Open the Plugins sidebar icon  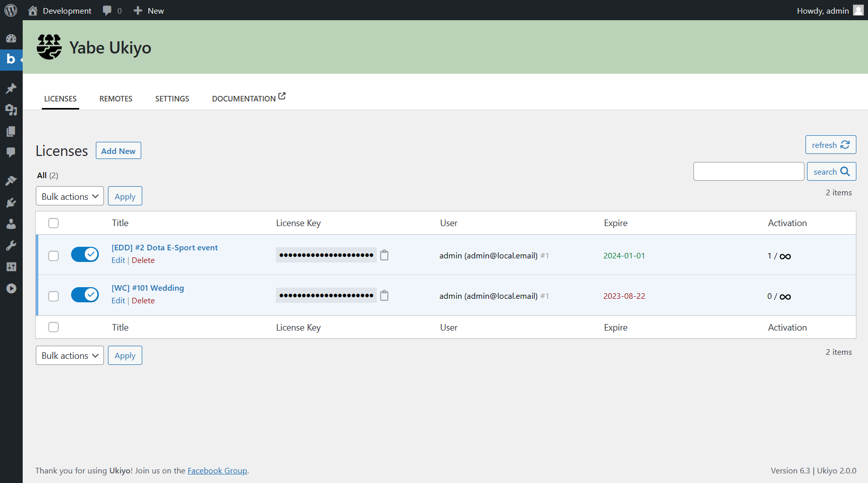11,202
